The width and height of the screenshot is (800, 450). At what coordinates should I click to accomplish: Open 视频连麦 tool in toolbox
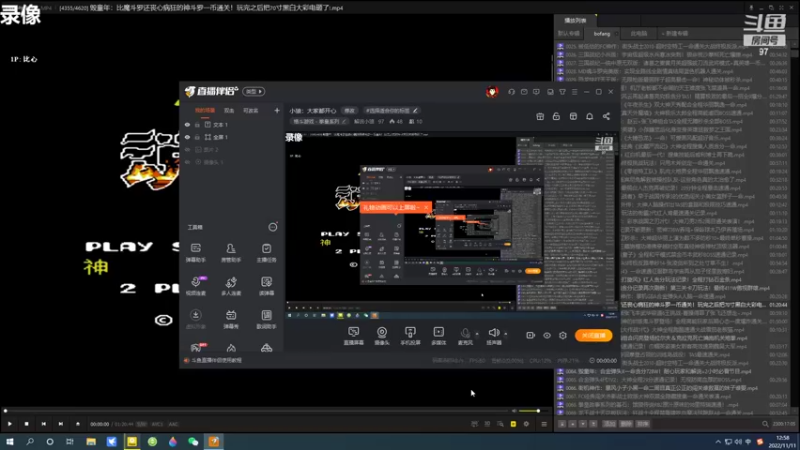click(x=195, y=286)
